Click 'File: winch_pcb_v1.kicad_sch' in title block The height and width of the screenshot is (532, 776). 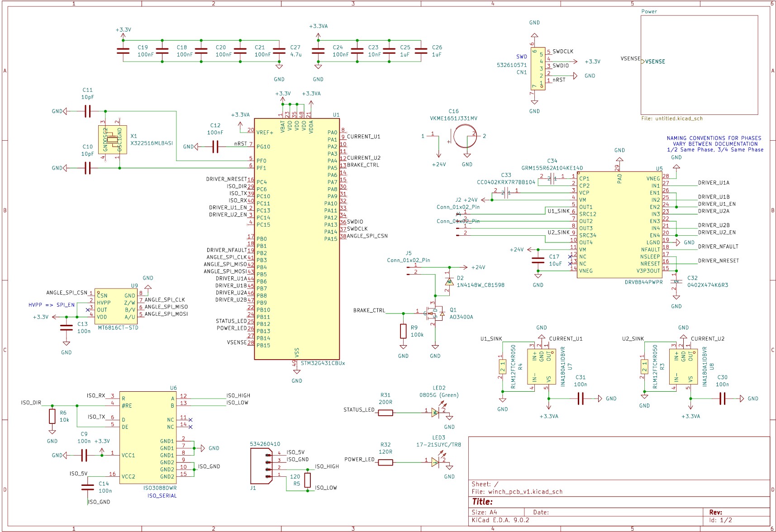pyautogui.click(x=517, y=491)
